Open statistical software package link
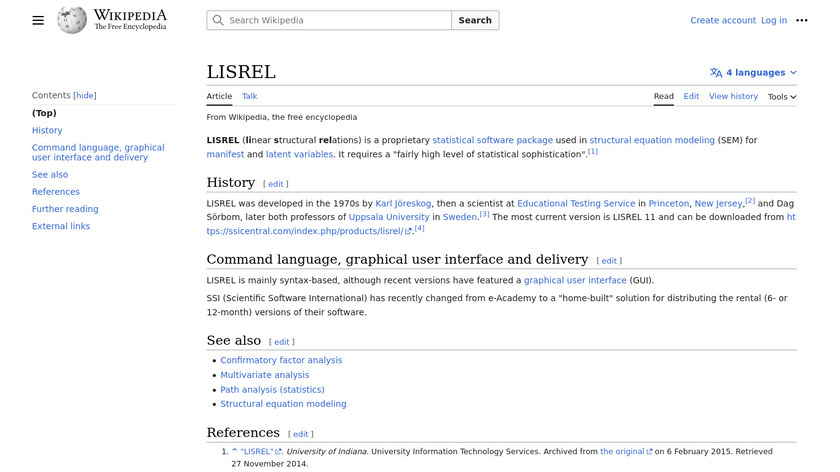Screen dimensions: 840x472 point(492,140)
